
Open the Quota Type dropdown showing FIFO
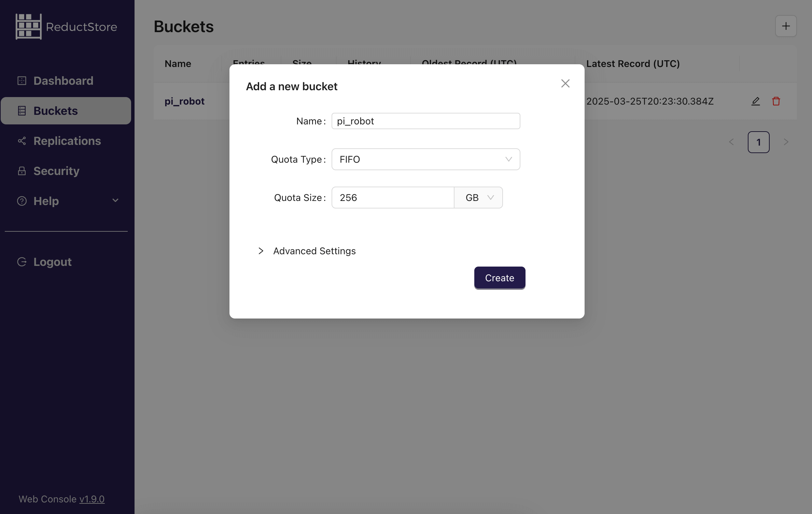click(425, 159)
